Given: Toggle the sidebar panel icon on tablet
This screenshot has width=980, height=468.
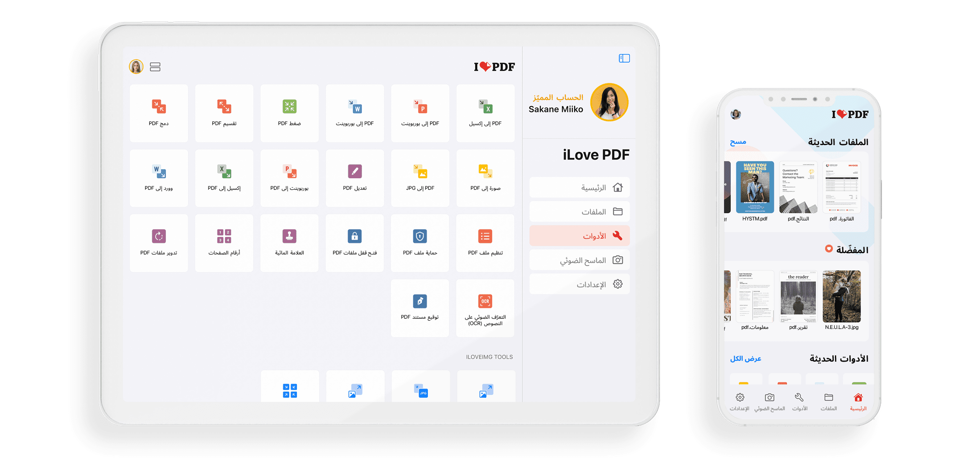Looking at the screenshot, I should click(624, 58).
